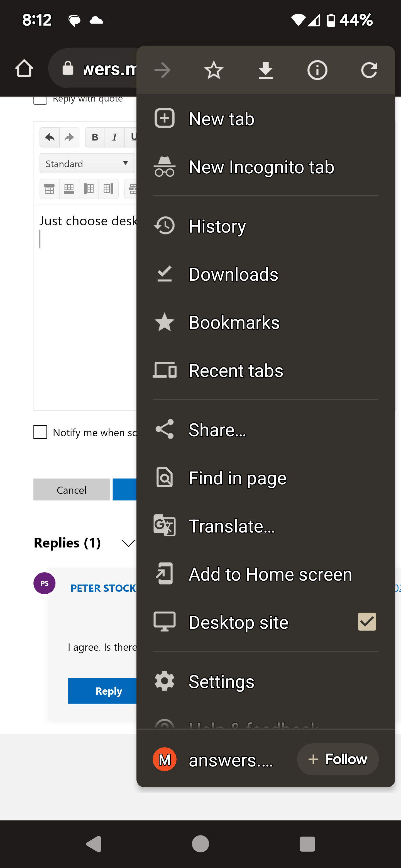
Task: Click the insert table icon
Action: (x=50, y=189)
